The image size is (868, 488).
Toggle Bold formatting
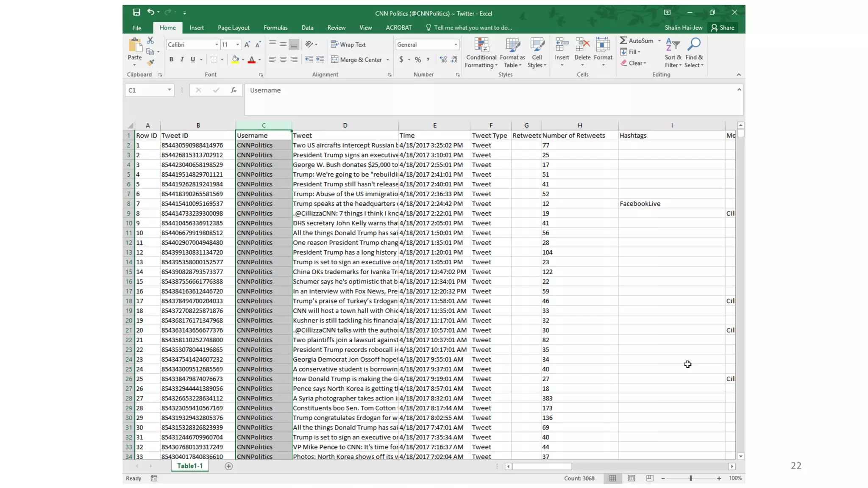pos(171,60)
